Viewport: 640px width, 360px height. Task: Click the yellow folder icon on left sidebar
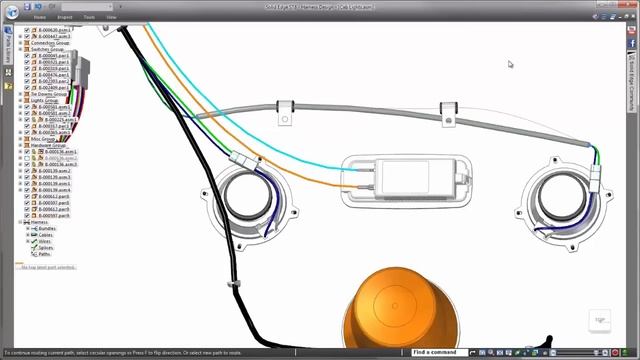(x=8, y=86)
